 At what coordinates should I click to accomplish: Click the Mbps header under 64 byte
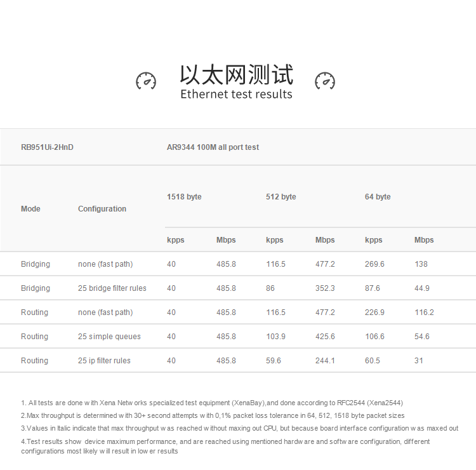pyautogui.click(x=424, y=240)
